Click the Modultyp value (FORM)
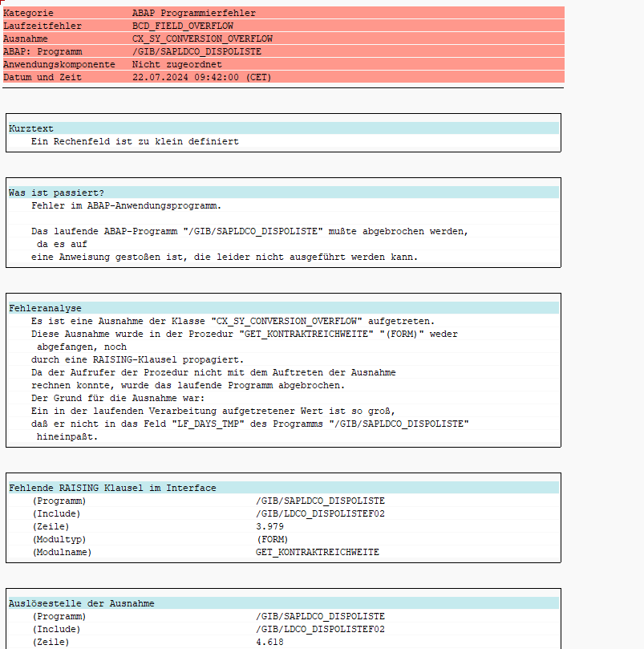644x649 pixels. click(272, 539)
